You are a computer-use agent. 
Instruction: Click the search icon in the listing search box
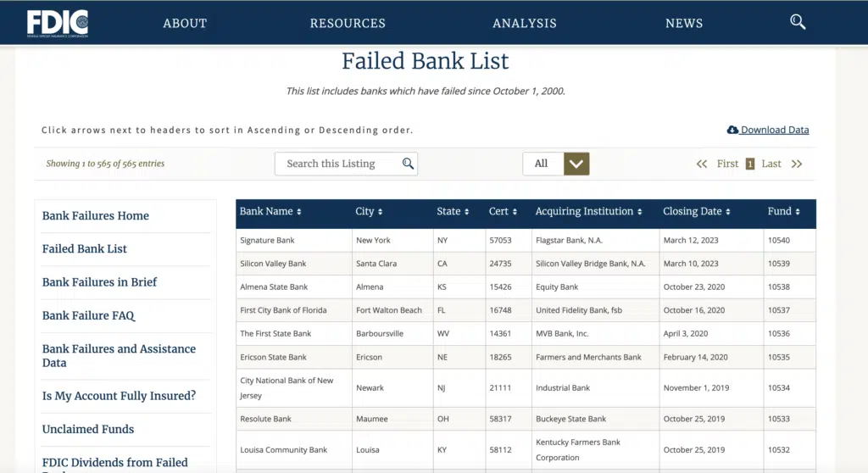[x=408, y=164]
